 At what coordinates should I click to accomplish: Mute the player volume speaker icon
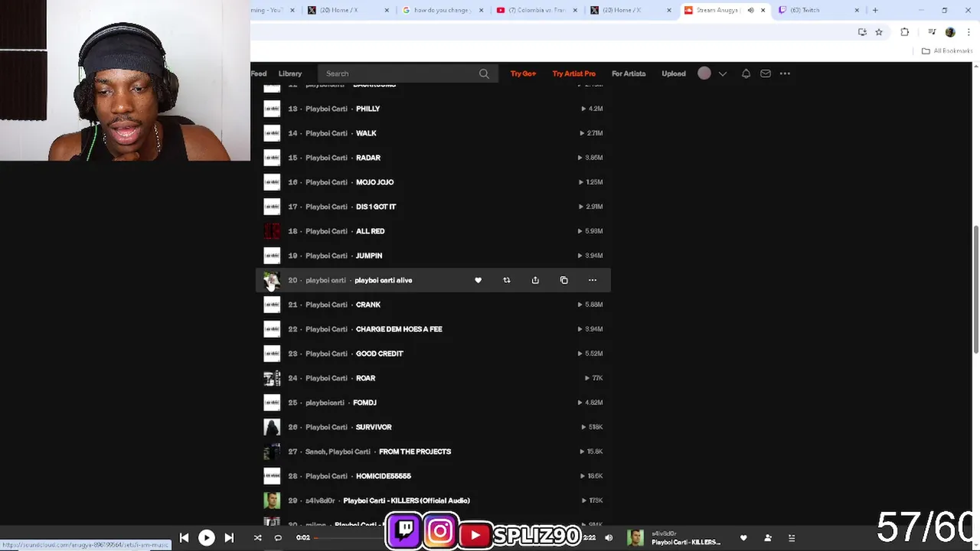click(x=609, y=538)
